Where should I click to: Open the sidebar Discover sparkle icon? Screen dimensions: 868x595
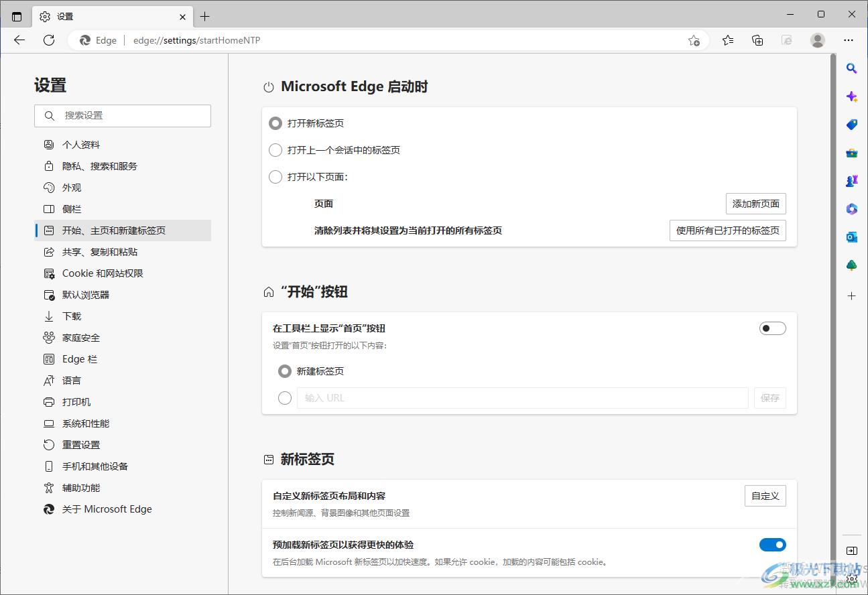pos(852,96)
